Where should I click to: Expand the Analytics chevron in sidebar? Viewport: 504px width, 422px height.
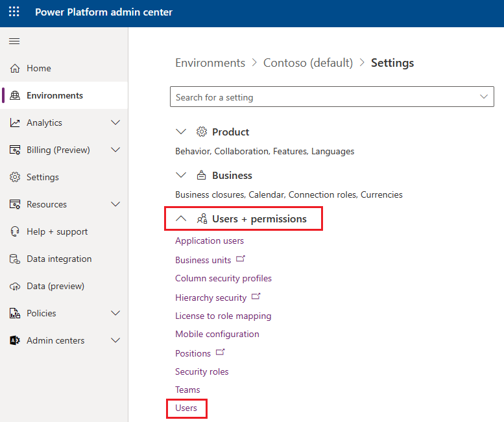point(115,123)
